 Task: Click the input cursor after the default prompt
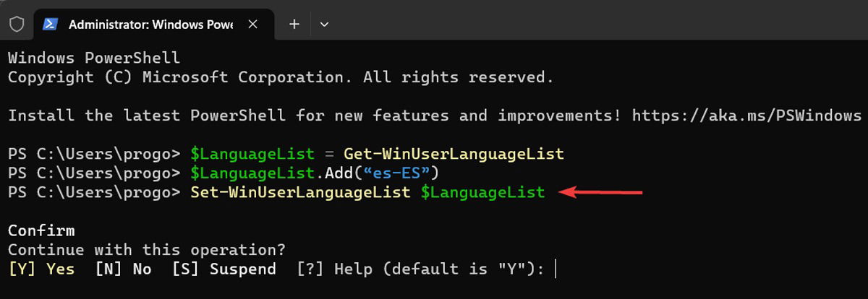pyautogui.click(x=555, y=269)
